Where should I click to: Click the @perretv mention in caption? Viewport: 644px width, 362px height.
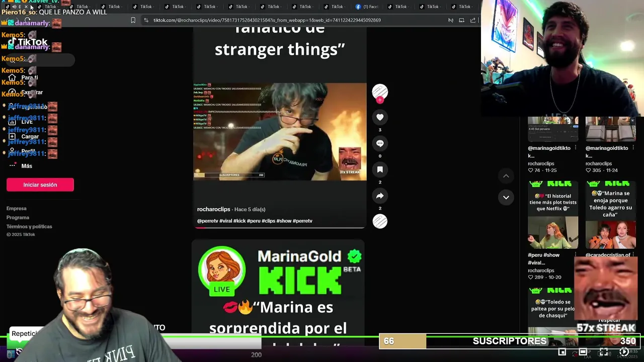coord(208,221)
